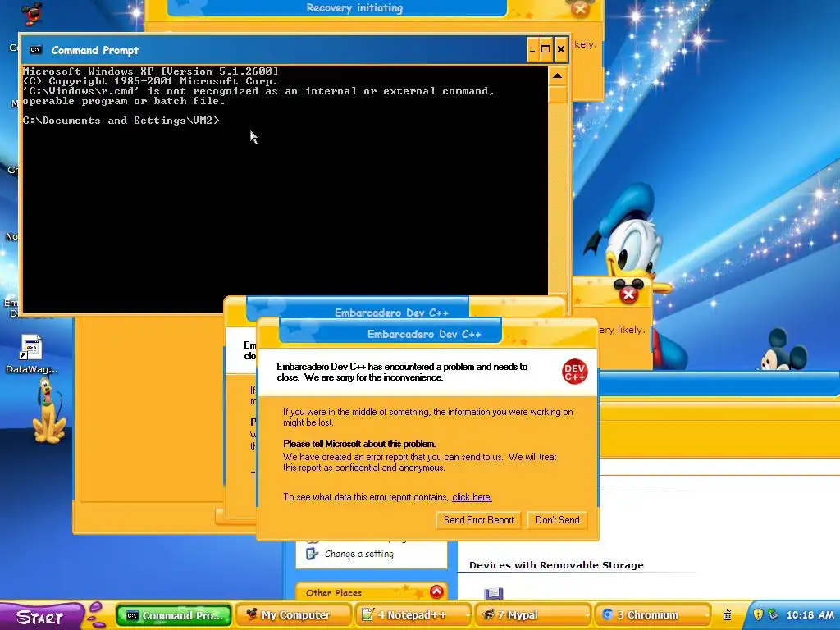Click the Notepad++ icon in the taskbar
Screen dimensions: 840x630
click(x=367, y=615)
